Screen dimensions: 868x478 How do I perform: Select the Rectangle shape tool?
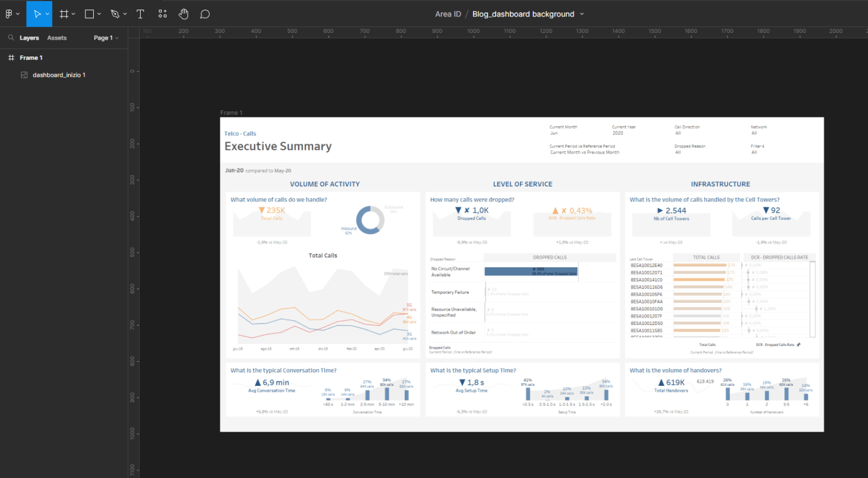[x=88, y=14]
